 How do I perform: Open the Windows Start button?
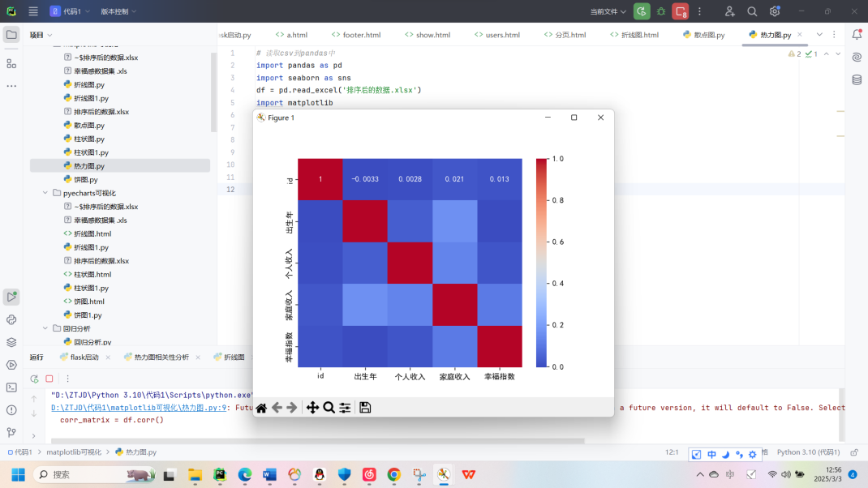[19, 475]
